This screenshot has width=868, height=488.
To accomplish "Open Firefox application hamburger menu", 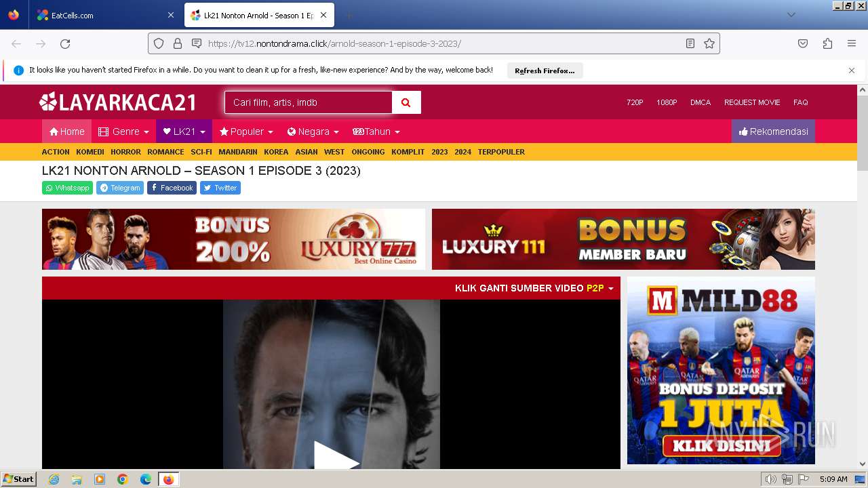I will (852, 43).
